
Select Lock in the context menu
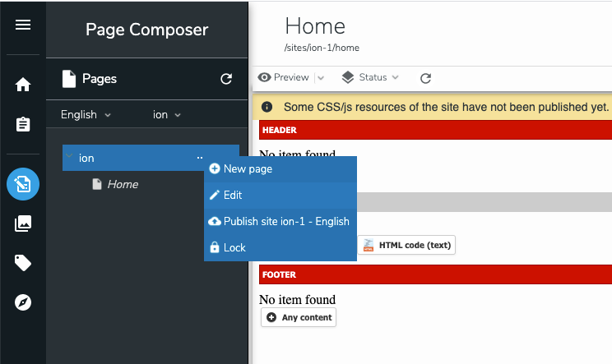tap(234, 247)
